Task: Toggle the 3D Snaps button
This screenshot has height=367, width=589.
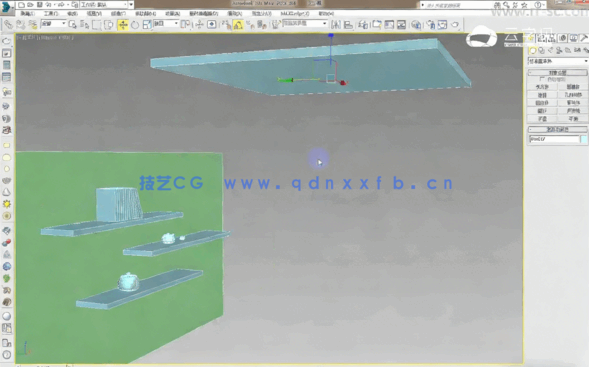Action: pyautogui.click(x=226, y=25)
